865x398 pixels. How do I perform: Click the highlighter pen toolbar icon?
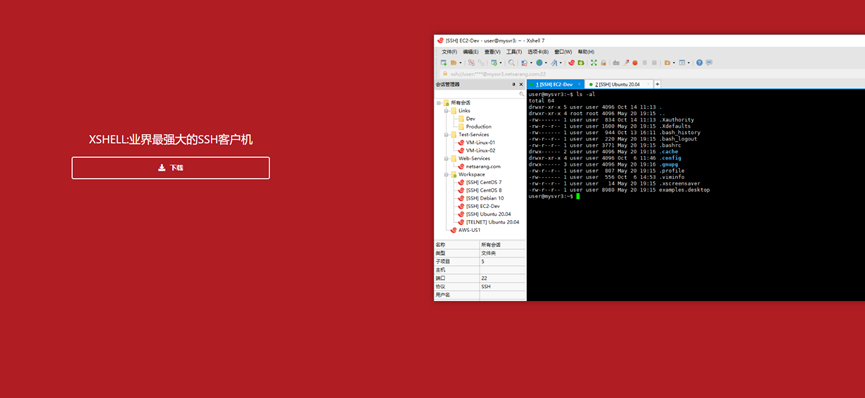click(x=626, y=63)
